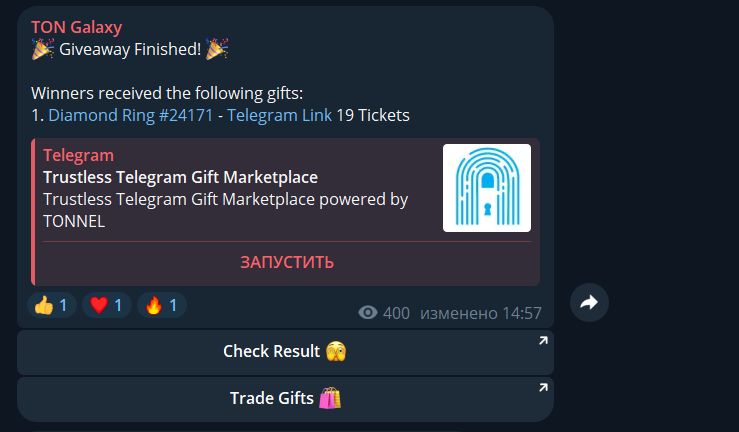
Task: Open the TONNEL fingerprint door thumbnail
Action: pyautogui.click(x=487, y=188)
